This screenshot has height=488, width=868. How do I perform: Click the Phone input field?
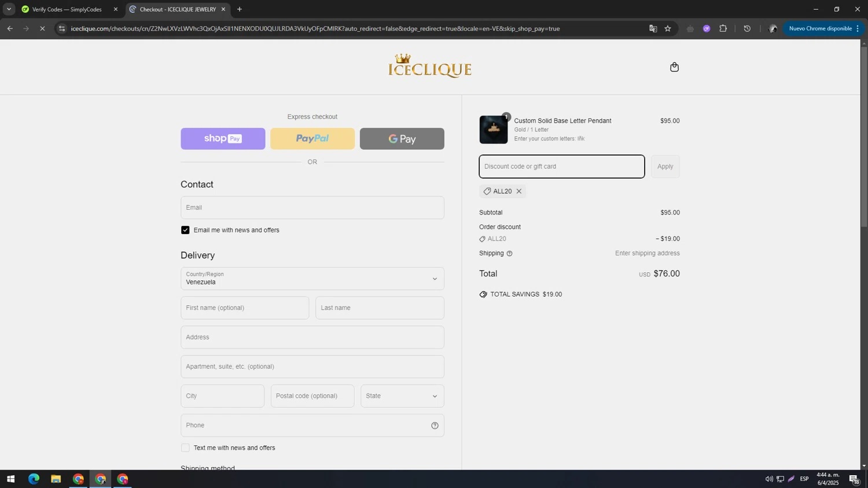coord(312,426)
